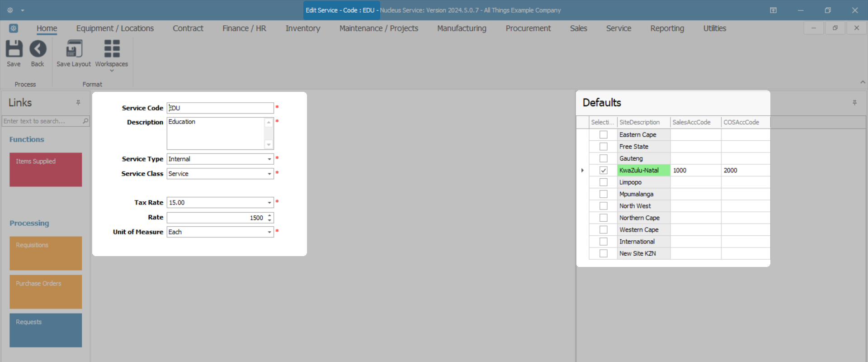Image resolution: width=868 pixels, height=362 pixels.
Task: Sort by the SiteDescription column header
Action: tap(643, 122)
